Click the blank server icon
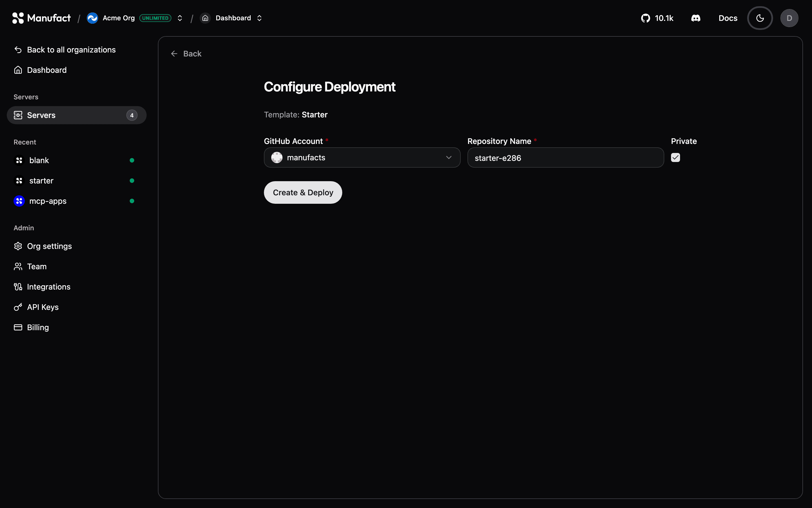The width and height of the screenshot is (812, 508). click(x=19, y=160)
